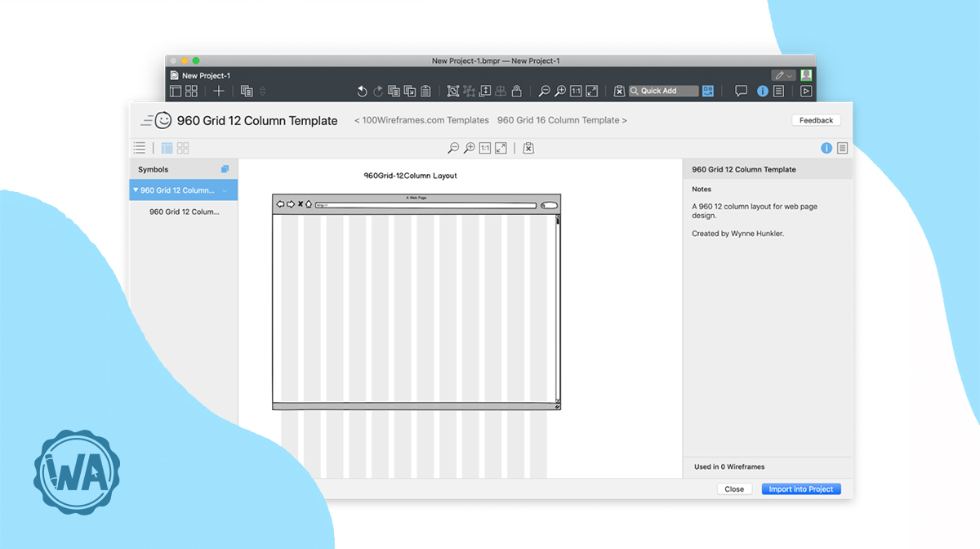Click the 1:1 actual size zoom icon
The width and height of the screenshot is (980, 549).
click(483, 148)
